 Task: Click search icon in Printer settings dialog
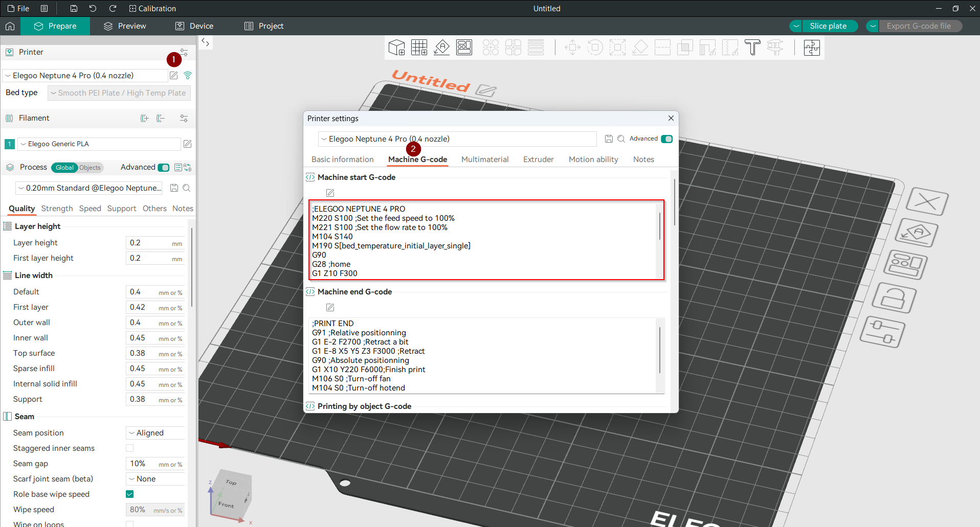[621, 139]
